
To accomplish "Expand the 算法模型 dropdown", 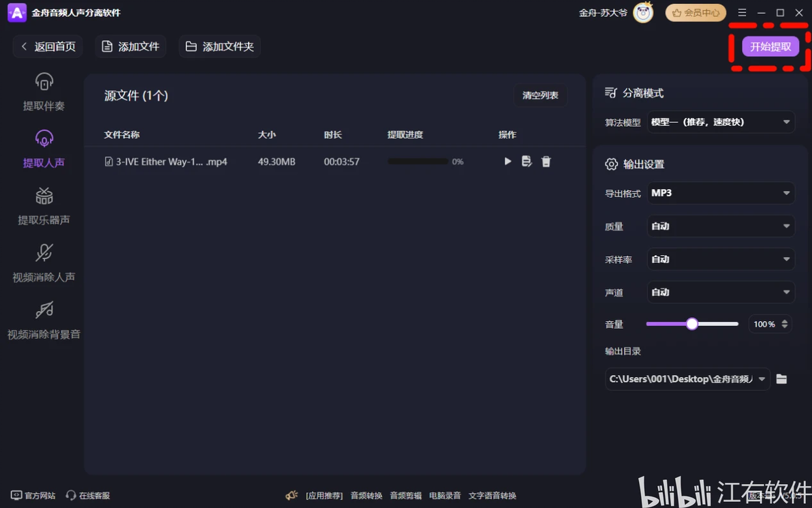I will pyautogui.click(x=721, y=122).
